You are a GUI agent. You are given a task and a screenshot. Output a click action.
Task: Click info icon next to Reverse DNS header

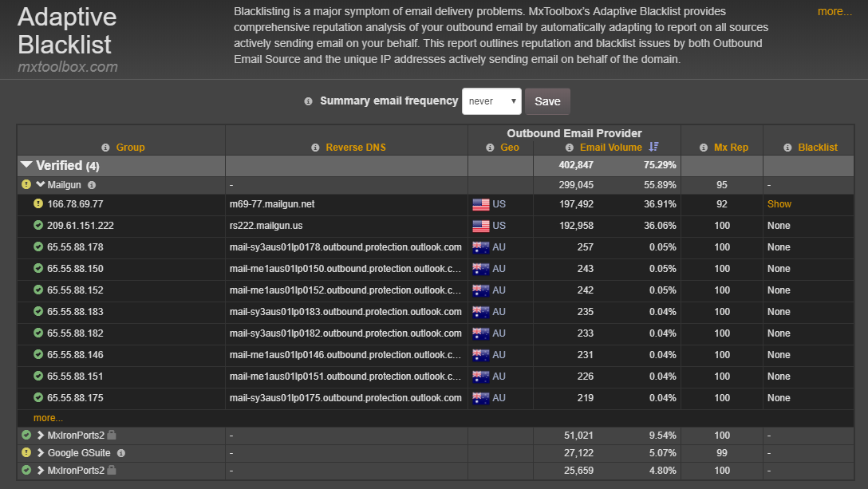click(x=315, y=148)
